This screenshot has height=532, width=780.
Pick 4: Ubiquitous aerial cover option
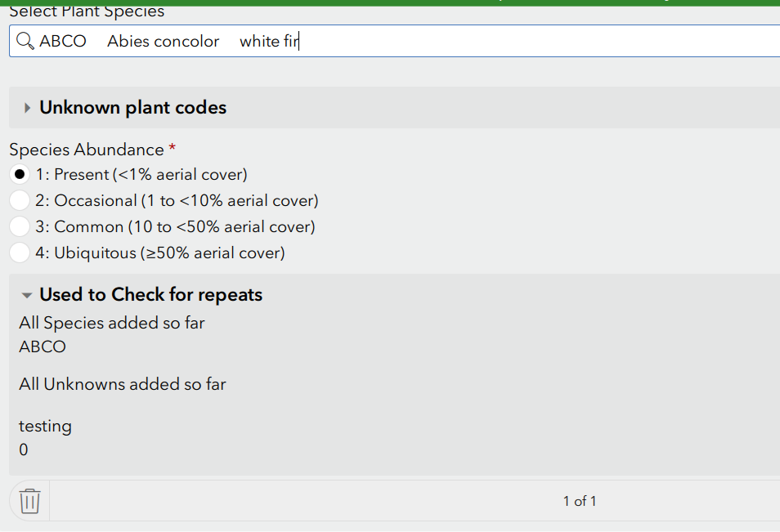[20, 253]
